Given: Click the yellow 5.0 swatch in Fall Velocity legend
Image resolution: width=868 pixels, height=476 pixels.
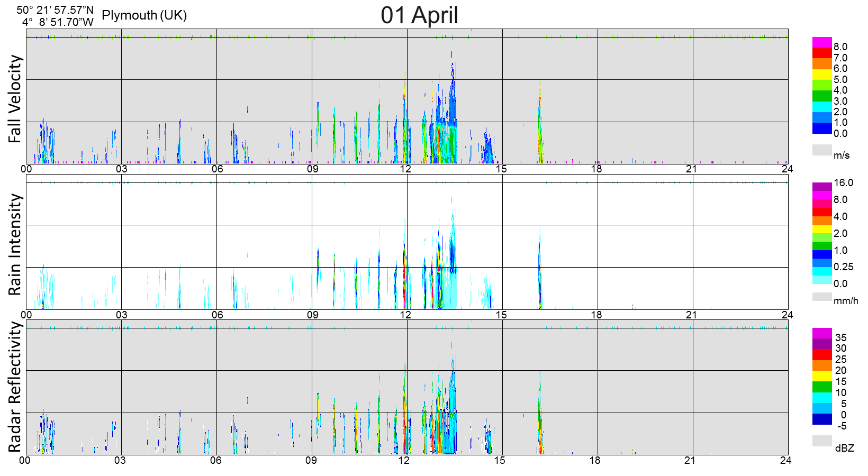Looking at the screenshot, I should [x=822, y=75].
